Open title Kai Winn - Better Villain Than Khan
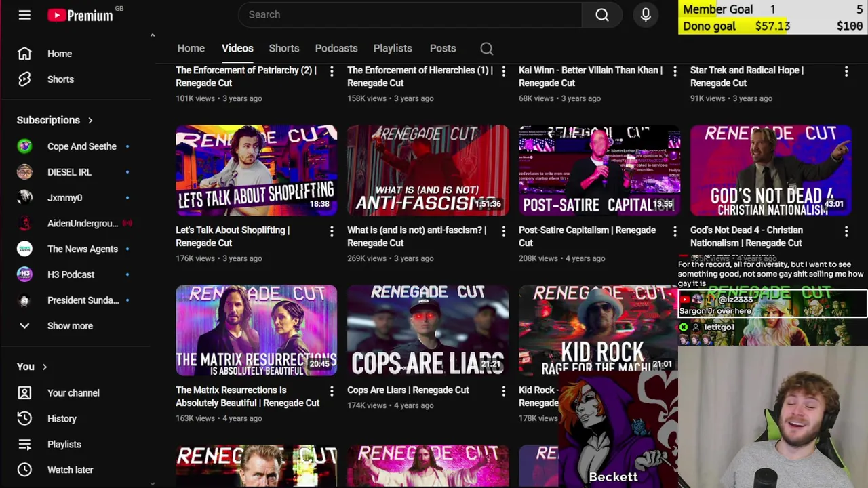868x488 pixels. click(x=591, y=77)
